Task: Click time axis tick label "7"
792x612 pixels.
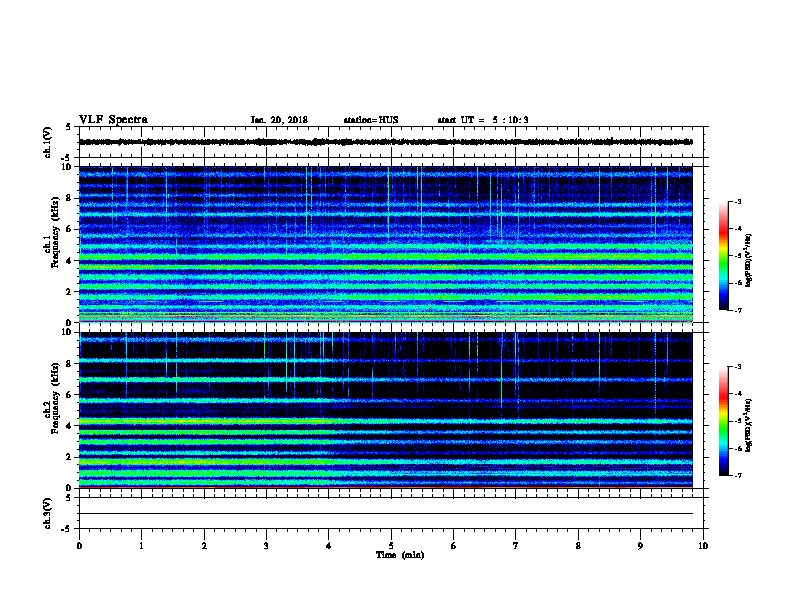Action: tap(516, 546)
